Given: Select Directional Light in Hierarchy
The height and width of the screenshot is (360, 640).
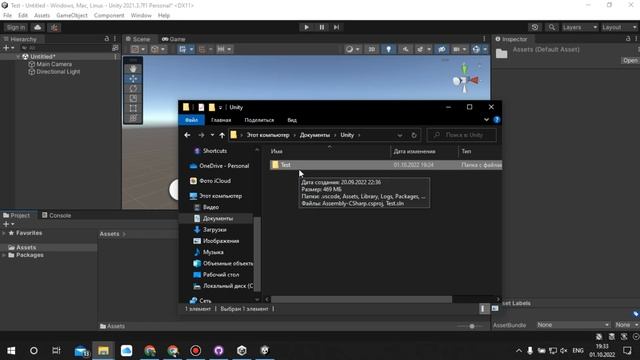Looking at the screenshot, I should tap(58, 71).
